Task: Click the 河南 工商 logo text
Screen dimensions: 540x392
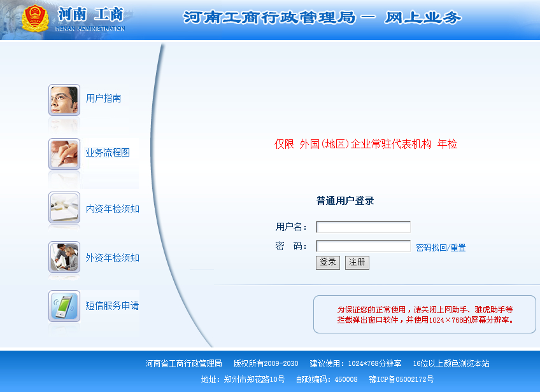Action: (90, 15)
